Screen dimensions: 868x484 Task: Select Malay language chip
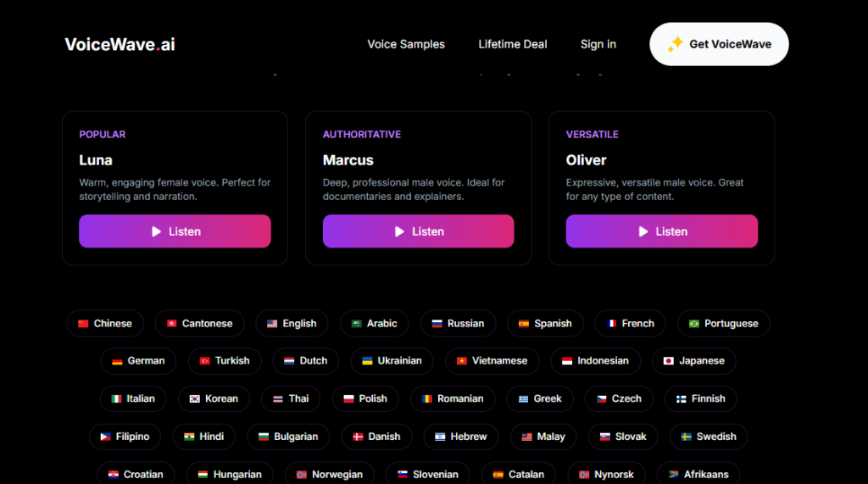coord(543,437)
